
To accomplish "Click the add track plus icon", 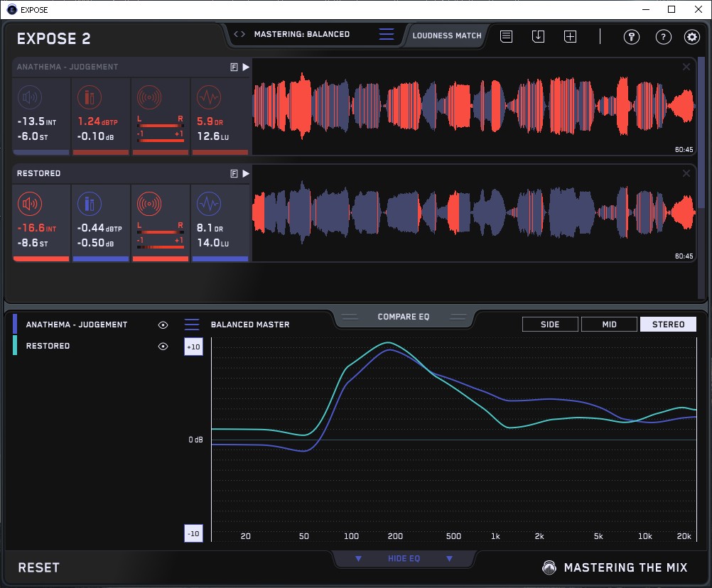I will [570, 36].
